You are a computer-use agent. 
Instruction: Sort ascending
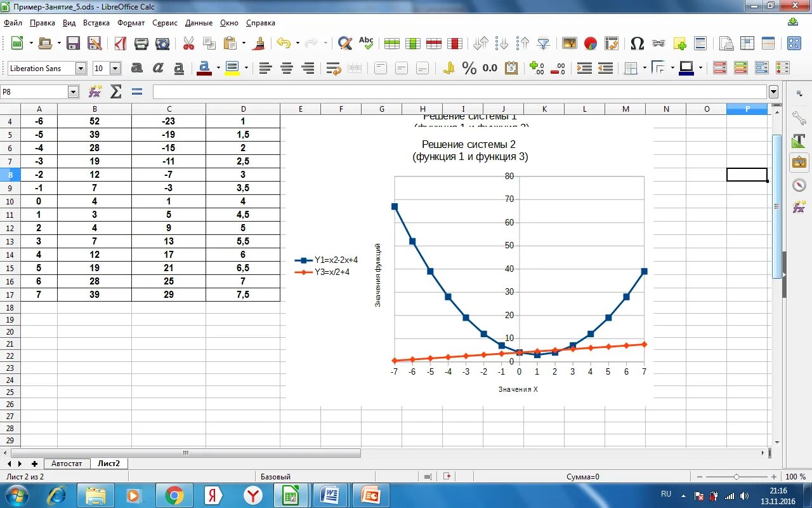[x=502, y=43]
